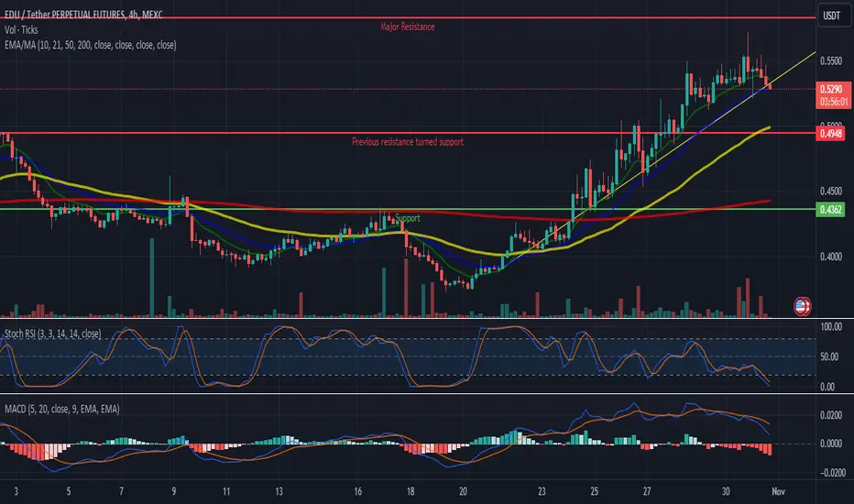Click the green 0.4362 price tag
This screenshot has width=854, height=504.
point(830,209)
